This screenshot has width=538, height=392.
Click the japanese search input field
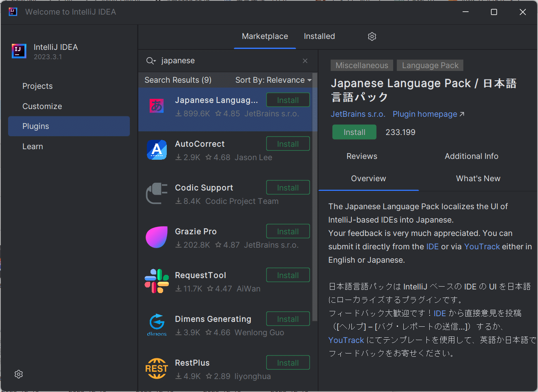click(x=227, y=61)
